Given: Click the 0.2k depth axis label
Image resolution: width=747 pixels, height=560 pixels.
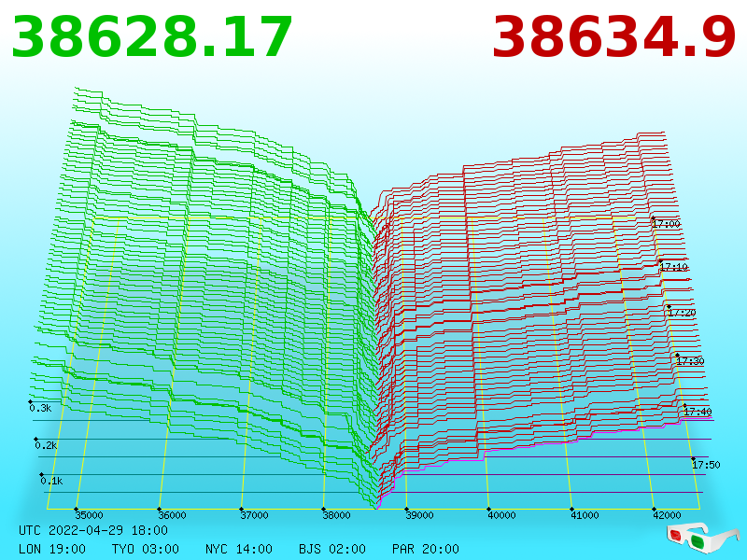Looking at the screenshot, I should click(x=46, y=446).
